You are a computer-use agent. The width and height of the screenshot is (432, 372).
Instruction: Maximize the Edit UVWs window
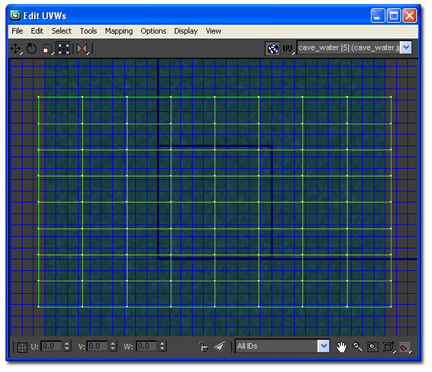pyautogui.click(x=394, y=16)
